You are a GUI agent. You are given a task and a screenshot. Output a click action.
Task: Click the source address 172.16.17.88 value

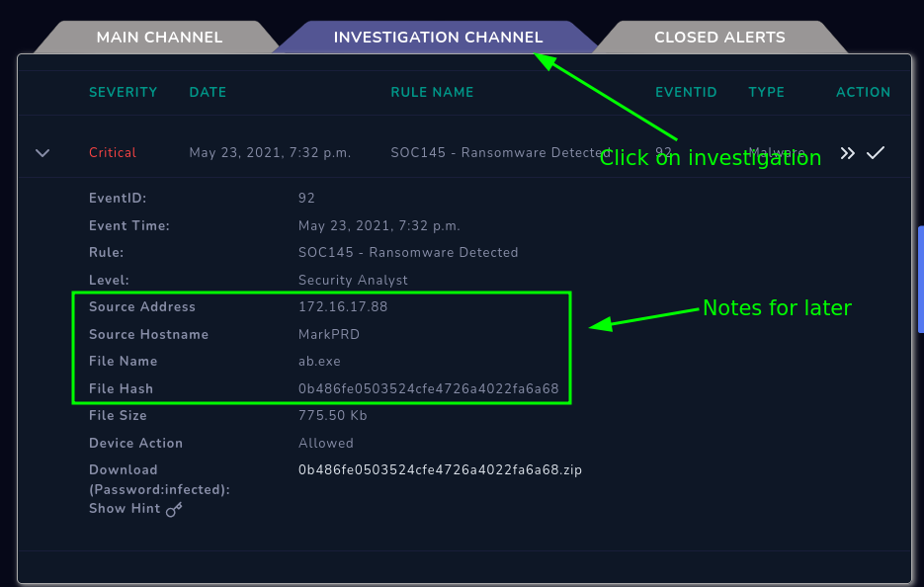click(x=343, y=307)
